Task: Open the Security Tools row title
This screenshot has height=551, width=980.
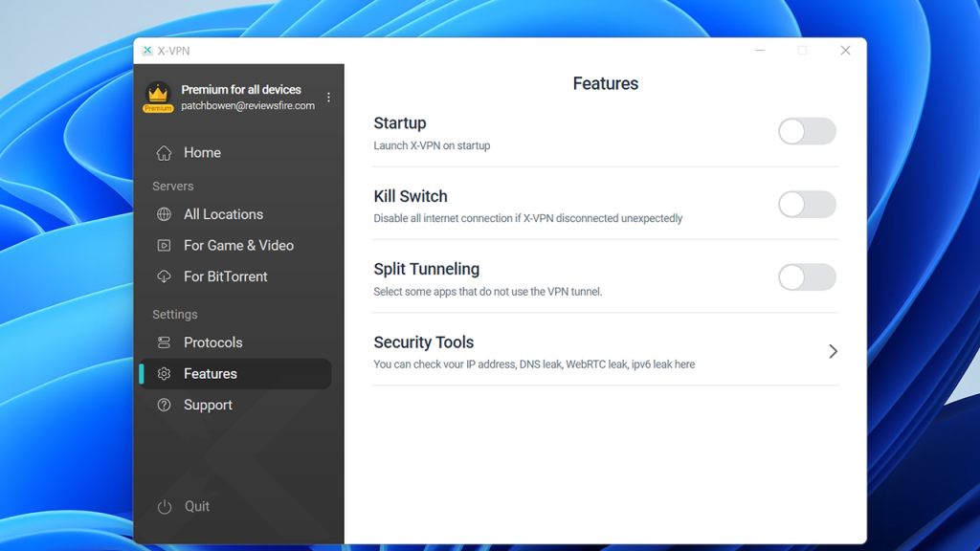Action: 424,342
